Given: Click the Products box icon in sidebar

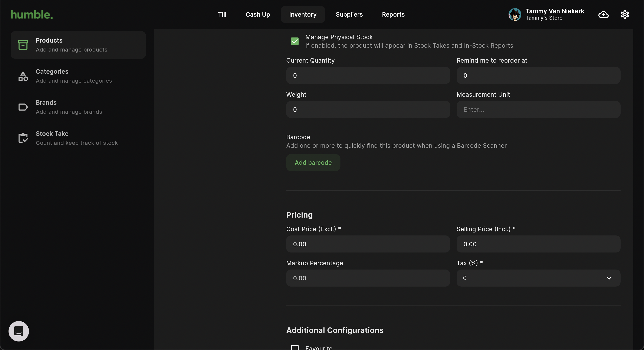Looking at the screenshot, I should point(23,45).
